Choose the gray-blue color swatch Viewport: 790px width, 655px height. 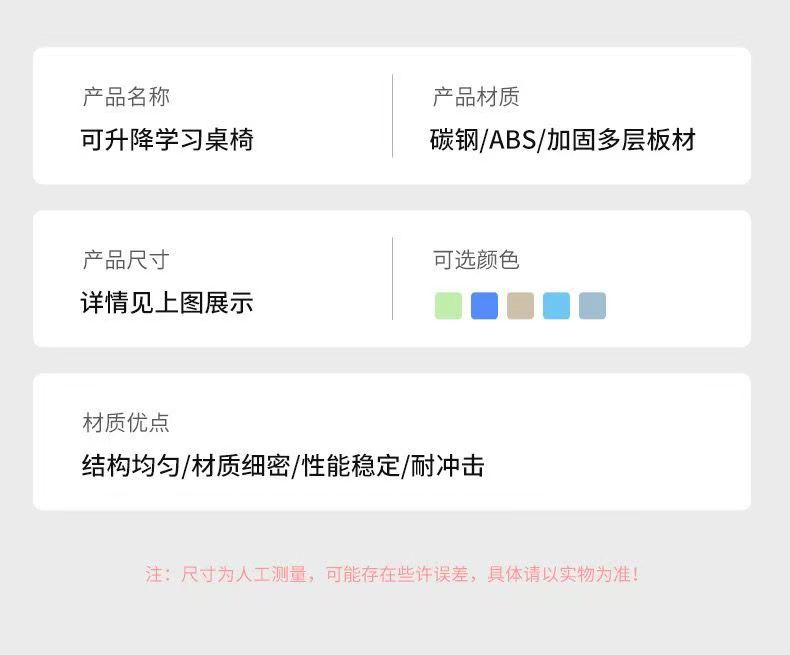pos(592,306)
